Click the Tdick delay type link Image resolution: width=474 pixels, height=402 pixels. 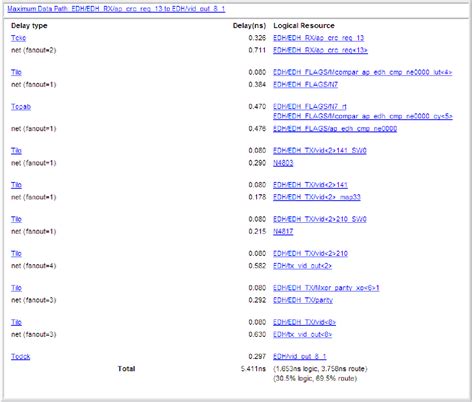point(20,357)
